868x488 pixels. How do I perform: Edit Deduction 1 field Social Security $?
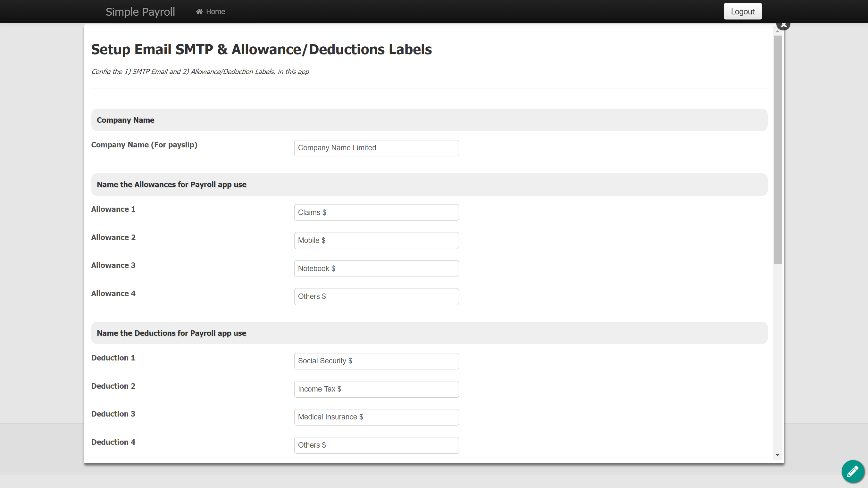pos(376,361)
